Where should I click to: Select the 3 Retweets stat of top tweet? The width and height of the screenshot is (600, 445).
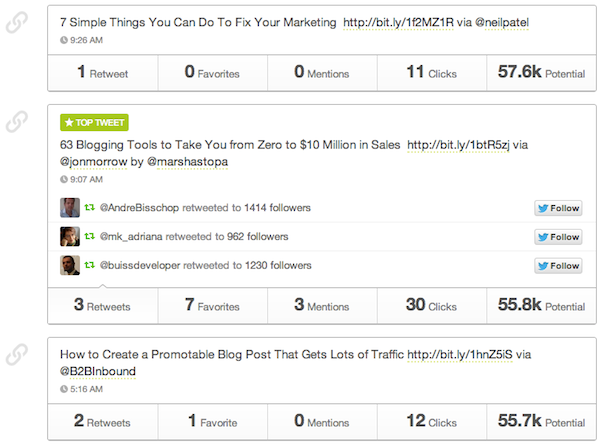pyautogui.click(x=102, y=305)
